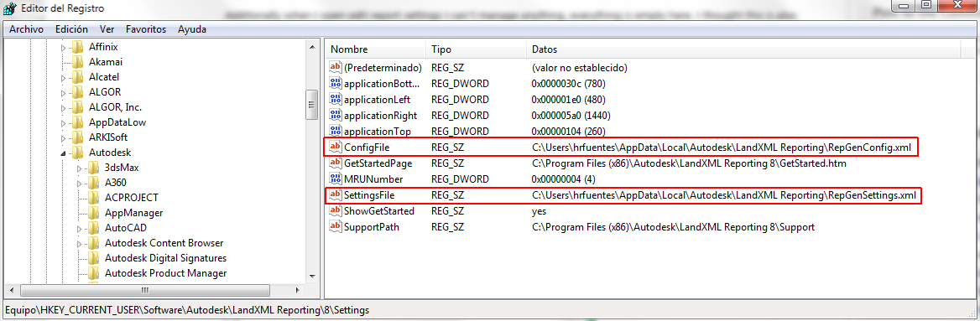Click the tree horizontal scrollbar thumb
The width and height of the screenshot is (980, 321).
144,290
